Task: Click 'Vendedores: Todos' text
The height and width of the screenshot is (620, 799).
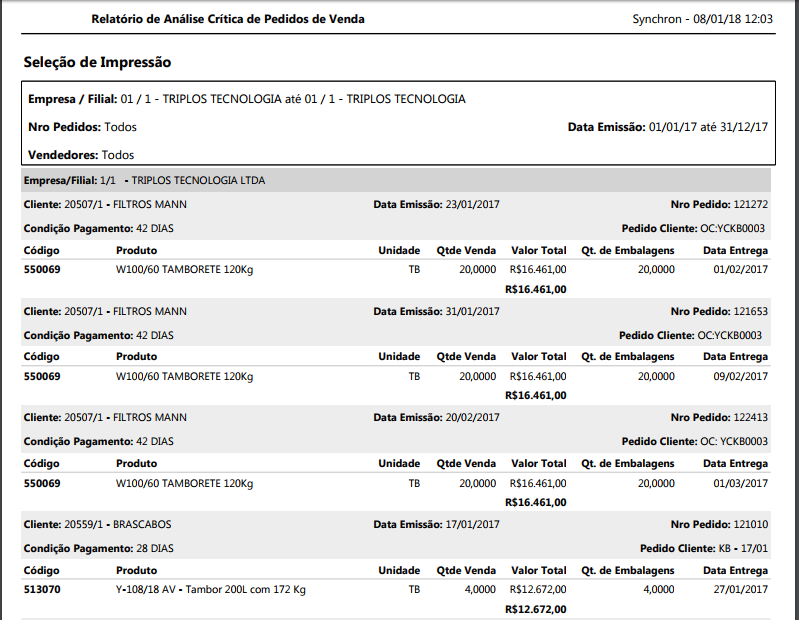Action: [81, 155]
